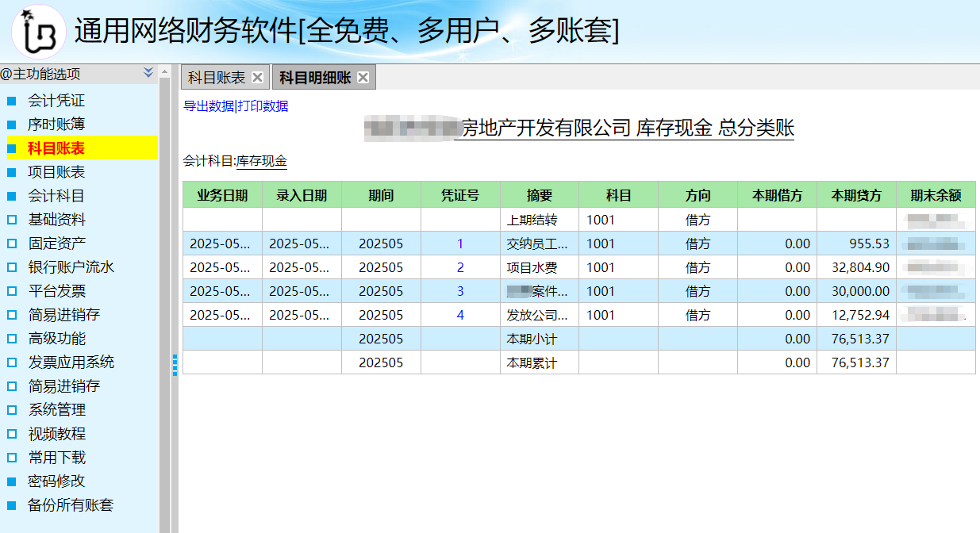Image resolution: width=980 pixels, height=533 pixels.
Task: Click the app logo in the header
Action: [x=38, y=31]
